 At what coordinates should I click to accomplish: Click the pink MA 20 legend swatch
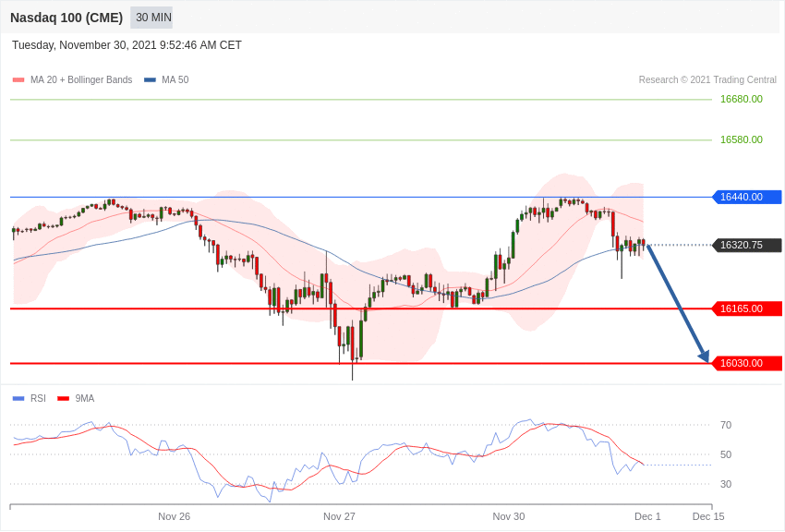tap(18, 79)
